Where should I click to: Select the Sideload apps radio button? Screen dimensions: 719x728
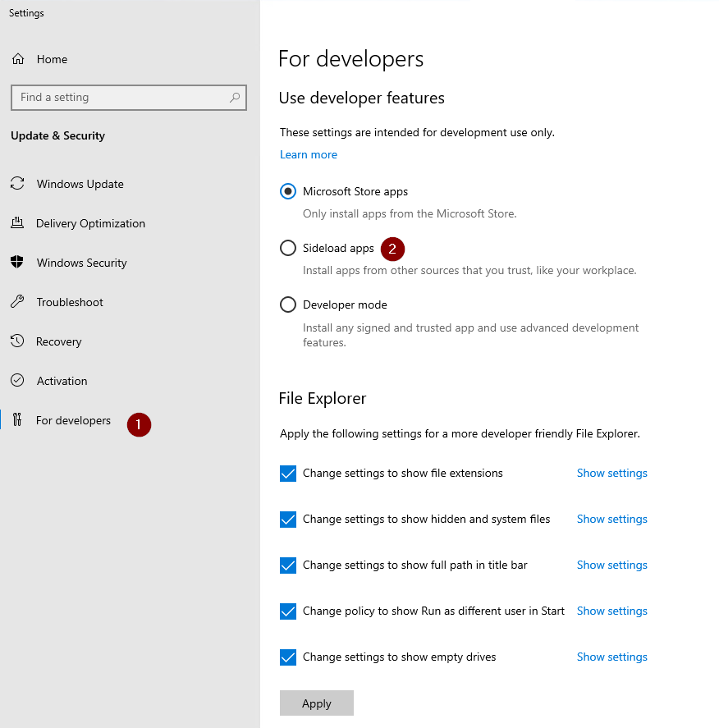288,248
